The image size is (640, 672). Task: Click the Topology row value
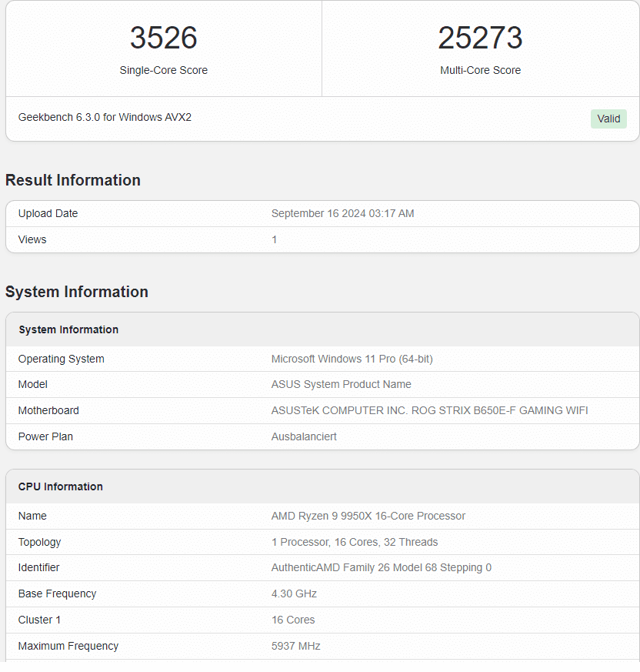[354, 542]
